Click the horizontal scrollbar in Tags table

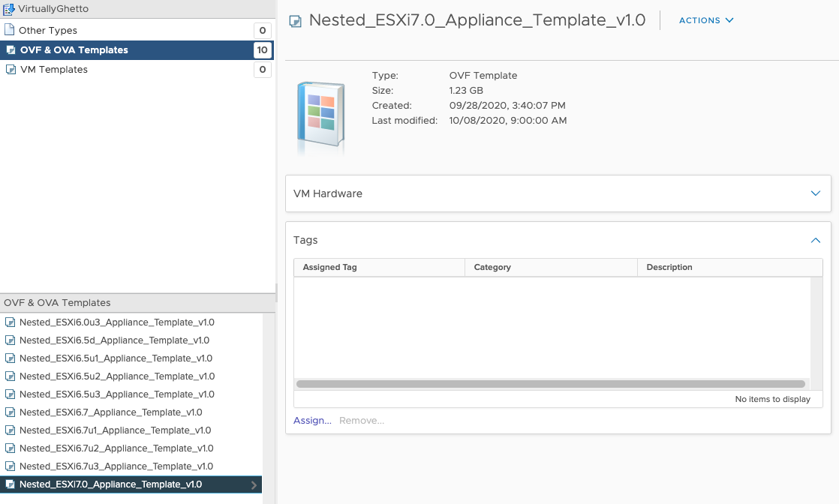552,384
